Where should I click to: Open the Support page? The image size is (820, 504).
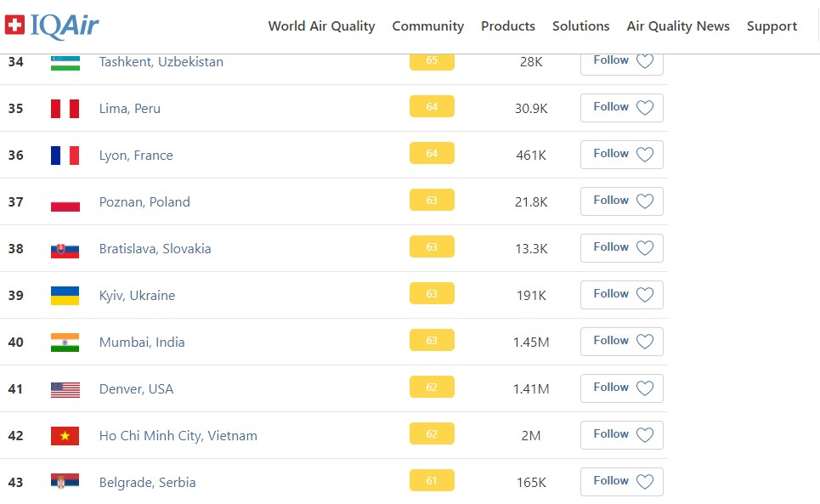point(772,26)
